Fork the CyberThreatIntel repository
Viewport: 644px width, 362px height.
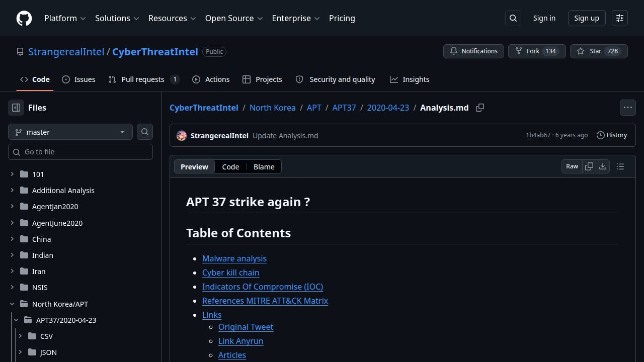tap(537, 51)
